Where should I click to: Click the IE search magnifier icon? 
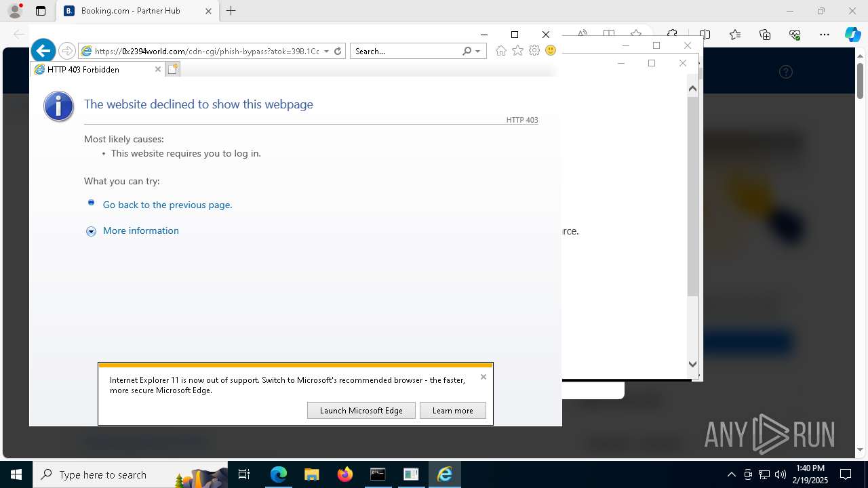click(x=467, y=51)
